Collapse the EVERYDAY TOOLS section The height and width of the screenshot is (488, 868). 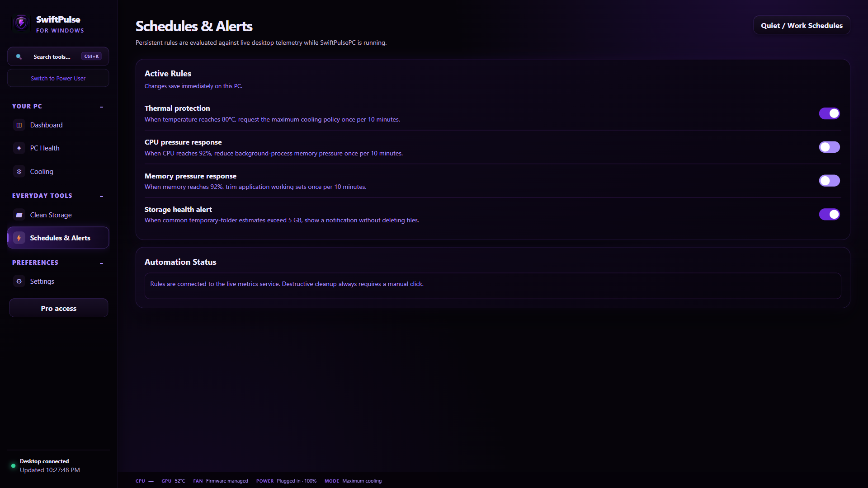101,196
